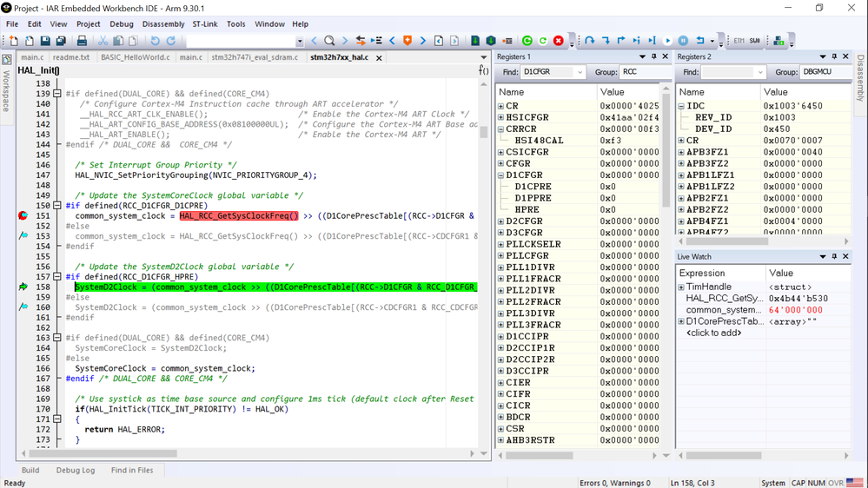This screenshot has height=488, width=868.
Task: Close the stm32h7xx_hal.c tab
Action: point(379,57)
